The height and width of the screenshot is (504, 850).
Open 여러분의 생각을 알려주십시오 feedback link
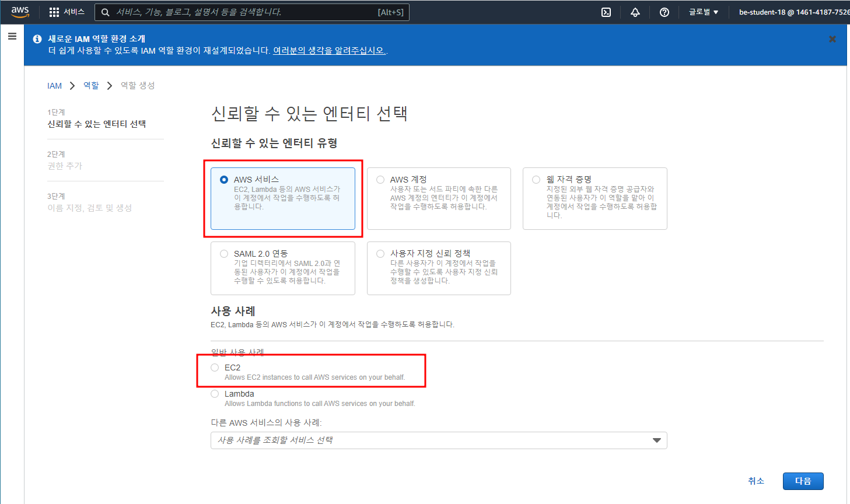click(x=329, y=51)
